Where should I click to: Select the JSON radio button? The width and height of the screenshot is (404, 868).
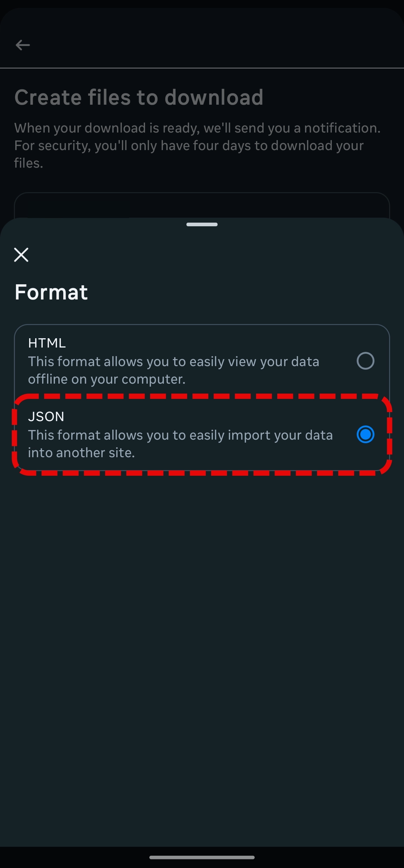[366, 435]
